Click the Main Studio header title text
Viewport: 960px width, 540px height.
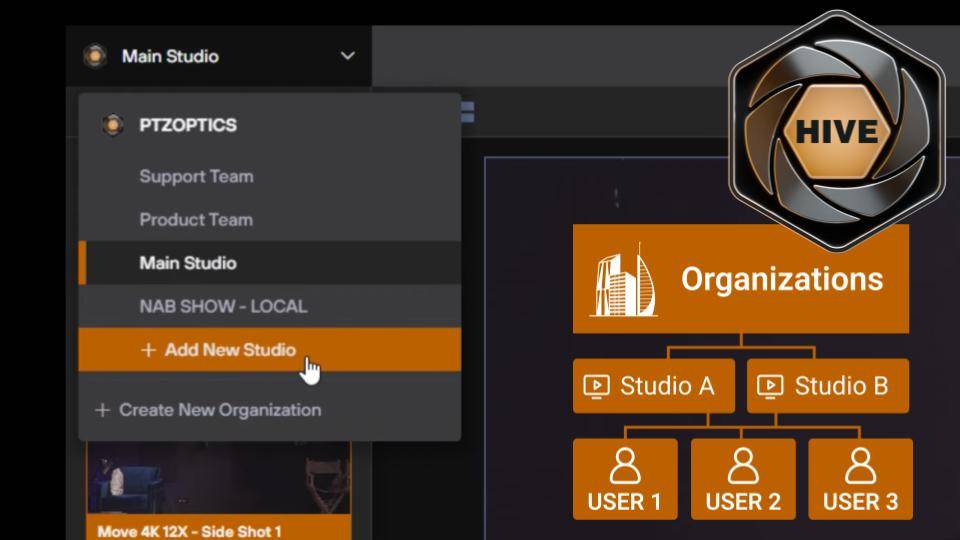click(170, 56)
